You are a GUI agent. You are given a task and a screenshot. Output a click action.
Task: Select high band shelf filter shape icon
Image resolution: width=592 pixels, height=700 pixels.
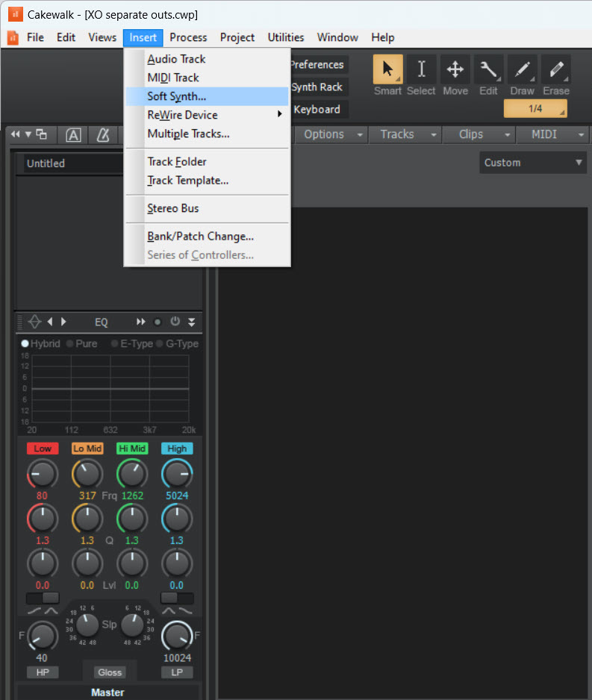click(185, 610)
